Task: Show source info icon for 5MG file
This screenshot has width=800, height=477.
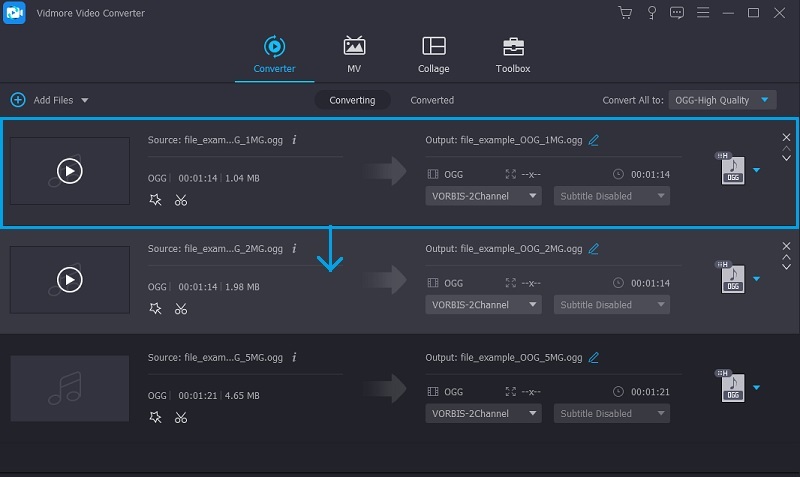Action: point(294,357)
